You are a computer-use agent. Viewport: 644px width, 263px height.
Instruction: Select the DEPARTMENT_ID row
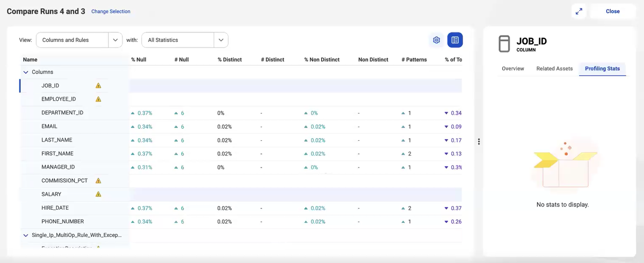pyautogui.click(x=241, y=113)
